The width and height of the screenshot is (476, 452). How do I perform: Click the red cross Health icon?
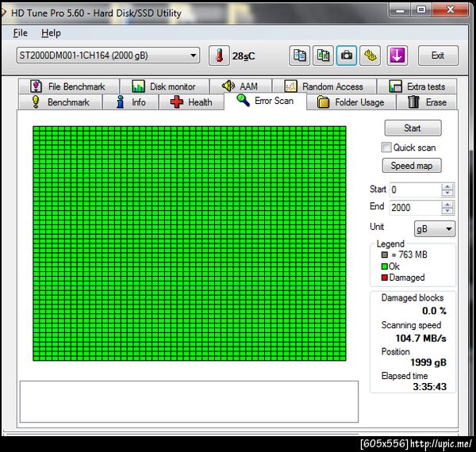[177, 102]
